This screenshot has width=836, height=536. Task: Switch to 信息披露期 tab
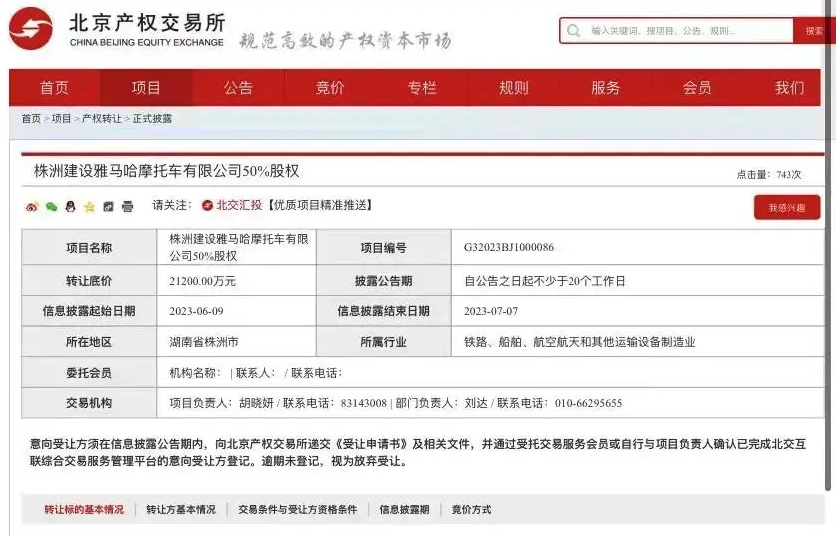[404, 509]
